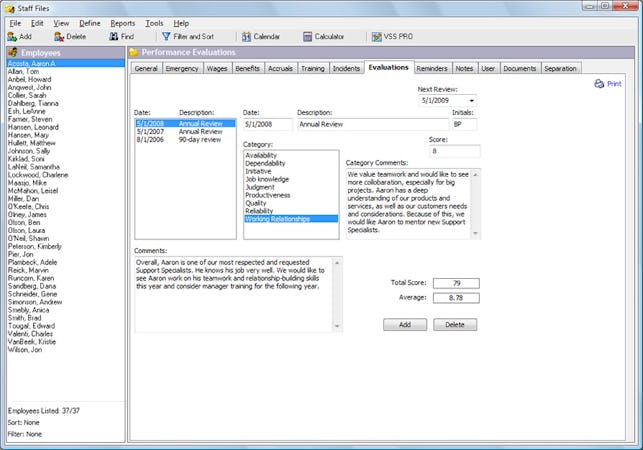Select the Job knowledge category
The height and width of the screenshot is (450, 643).
click(x=265, y=179)
